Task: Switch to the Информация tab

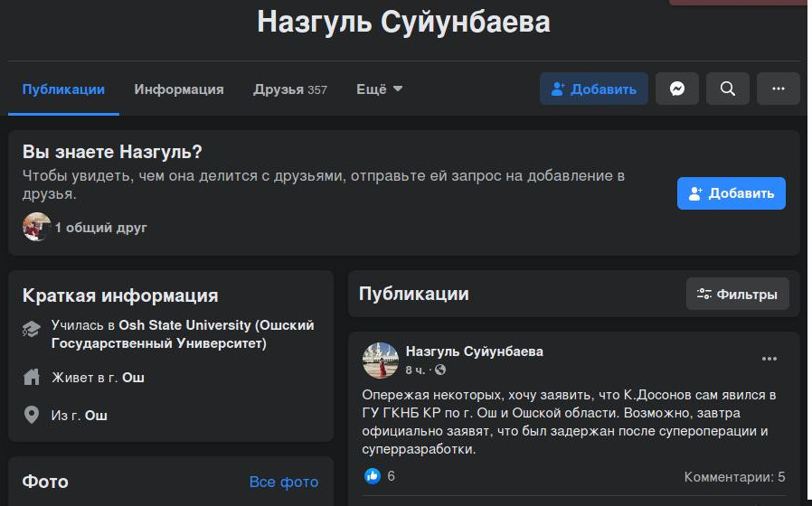Action: click(x=179, y=89)
